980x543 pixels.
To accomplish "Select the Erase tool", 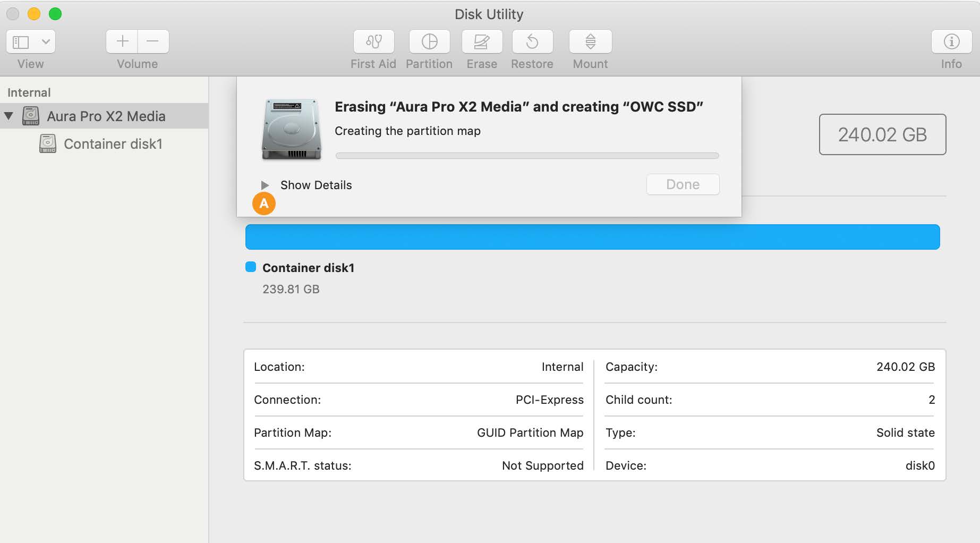I will 481,49.
